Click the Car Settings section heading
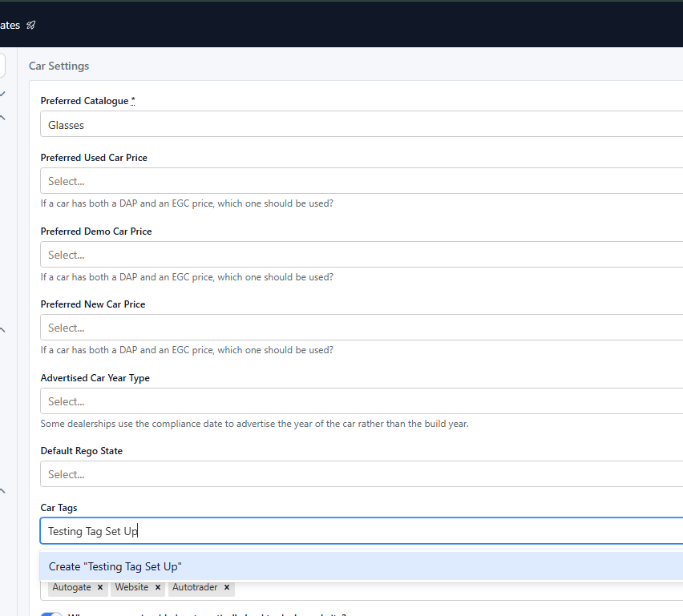The image size is (683, 616). click(59, 66)
